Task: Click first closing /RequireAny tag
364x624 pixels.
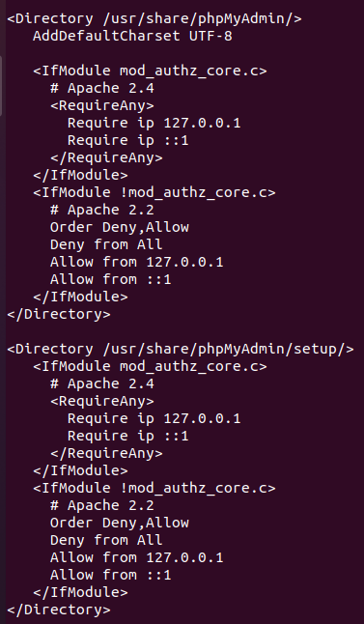Action: point(106,158)
